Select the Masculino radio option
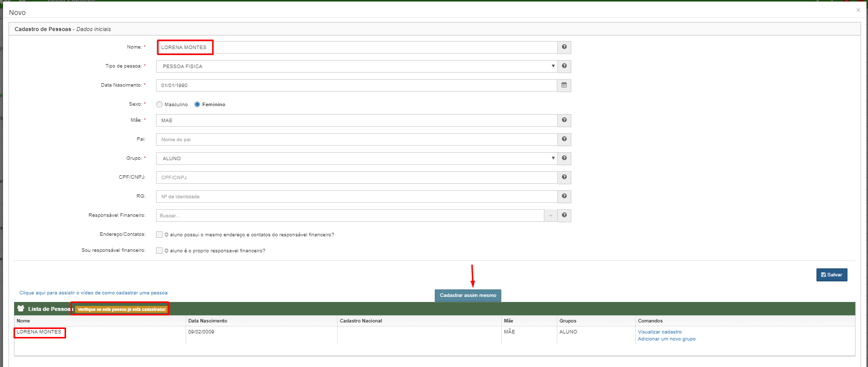 tap(160, 105)
